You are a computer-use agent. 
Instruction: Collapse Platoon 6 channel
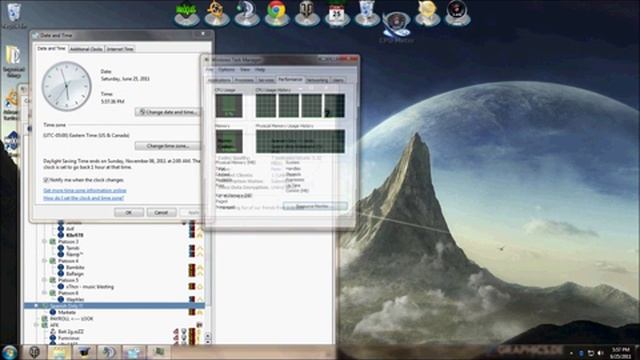pos(44,293)
